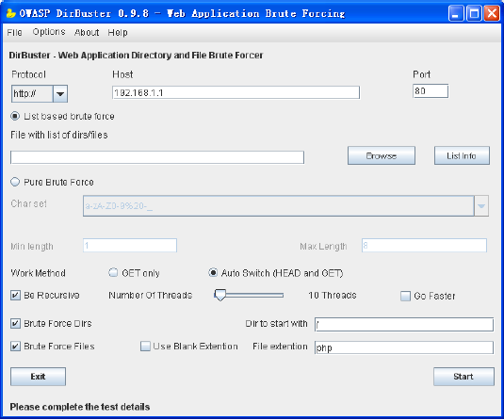Click the Dir to start with field
This screenshot has width=504, height=420.
click(x=404, y=324)
